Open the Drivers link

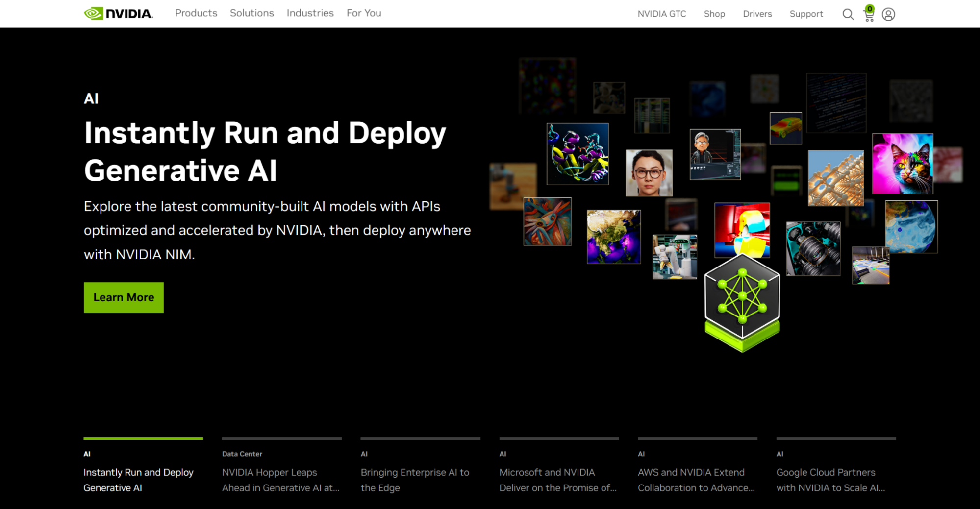[757, 14]
